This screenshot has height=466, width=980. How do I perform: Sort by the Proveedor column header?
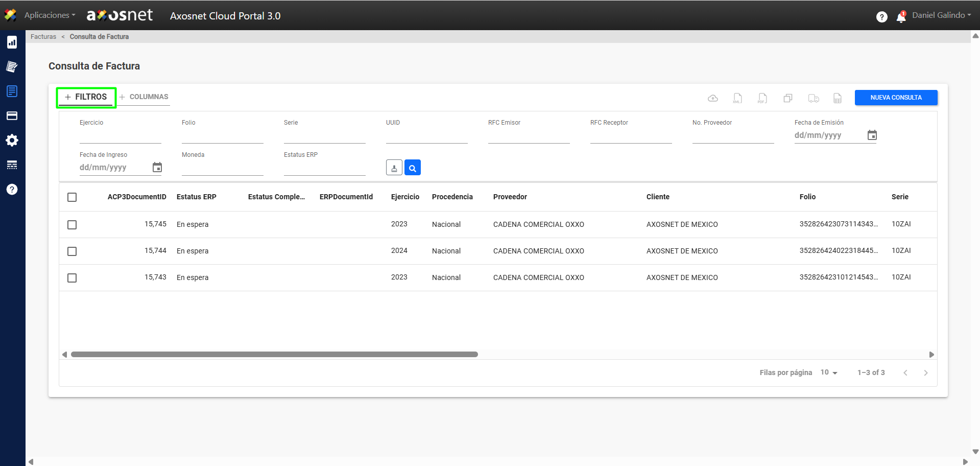pyautogui.click(x=510, y=197)
